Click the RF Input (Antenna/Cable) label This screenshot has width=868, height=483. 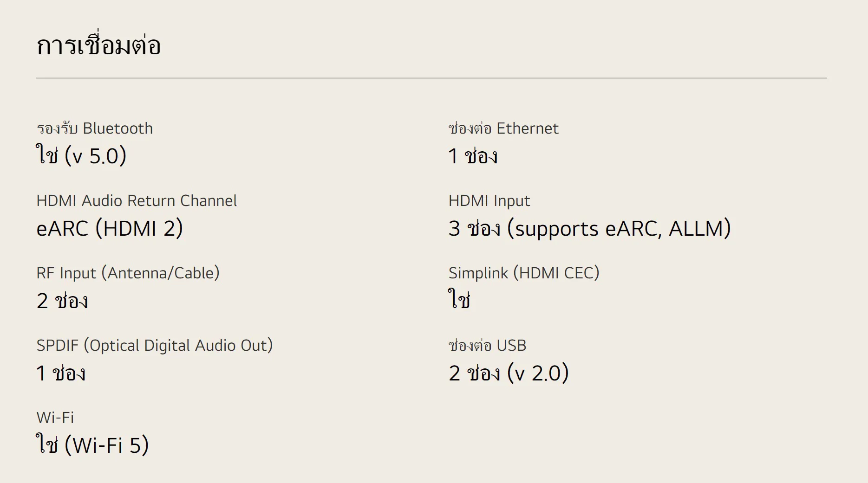click(128, 273)
